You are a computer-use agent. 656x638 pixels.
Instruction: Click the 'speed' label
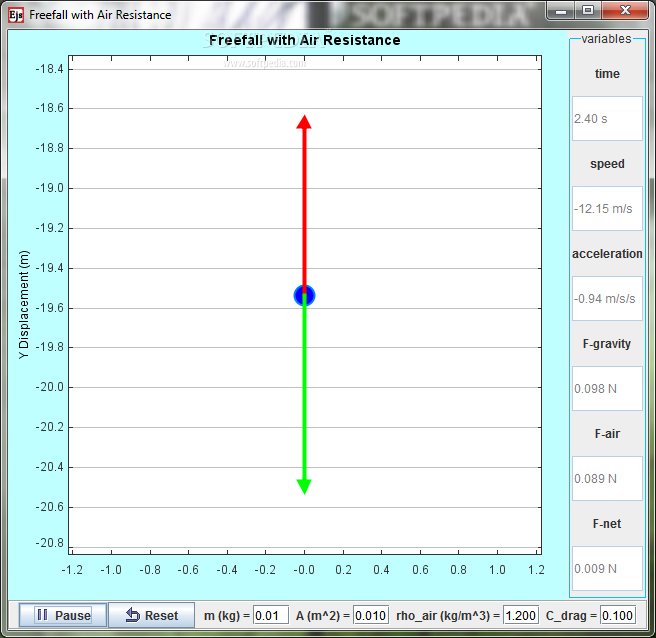[x=607, y=164]
